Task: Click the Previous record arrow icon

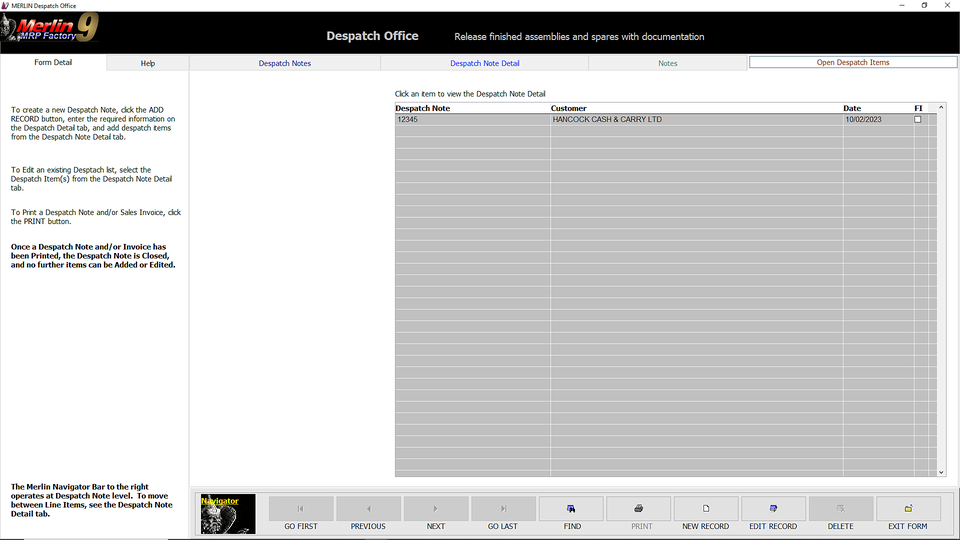Action: pyautogui.click(x=368, y=509)
